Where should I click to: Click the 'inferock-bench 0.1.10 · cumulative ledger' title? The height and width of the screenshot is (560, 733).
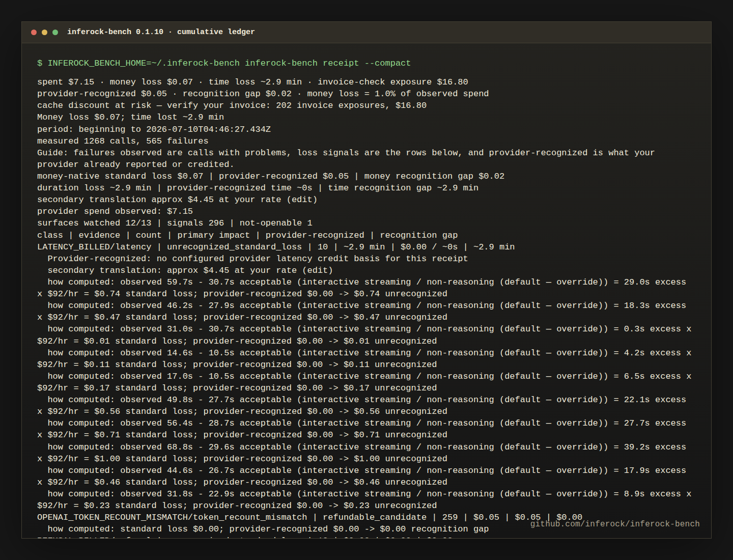pyautogui.click(x=161, y=32)
